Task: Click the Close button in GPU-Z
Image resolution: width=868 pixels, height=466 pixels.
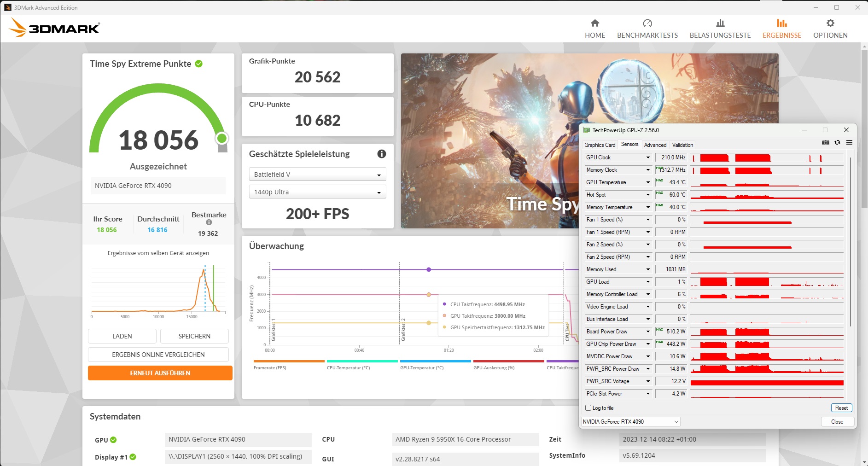Action: pos(837,422)
